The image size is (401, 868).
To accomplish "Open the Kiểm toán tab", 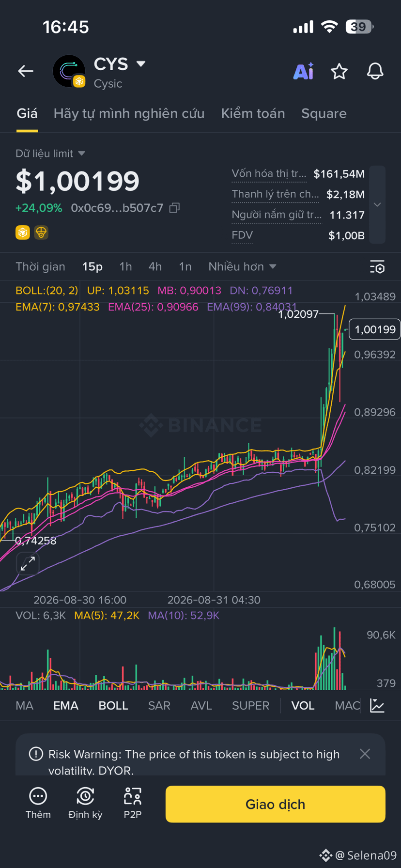I will click(x=253, y=113).
